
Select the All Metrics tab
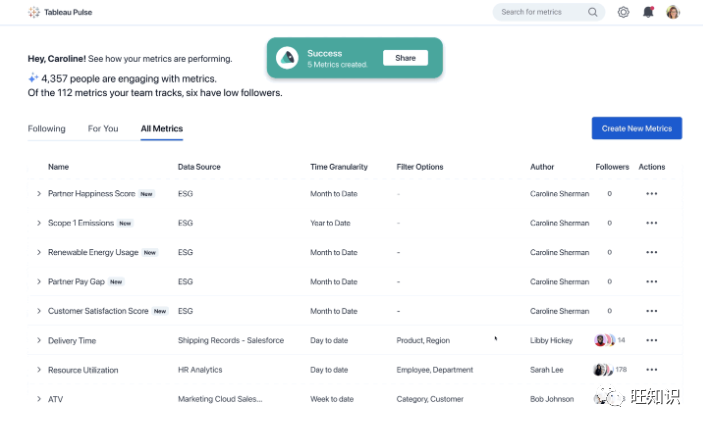click(162, 129)
